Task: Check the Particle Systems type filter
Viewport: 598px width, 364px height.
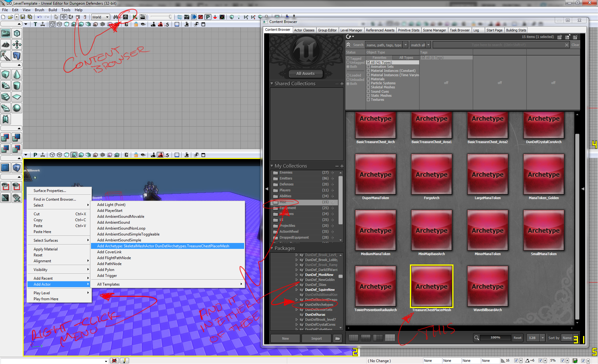Action: [368, 83]
